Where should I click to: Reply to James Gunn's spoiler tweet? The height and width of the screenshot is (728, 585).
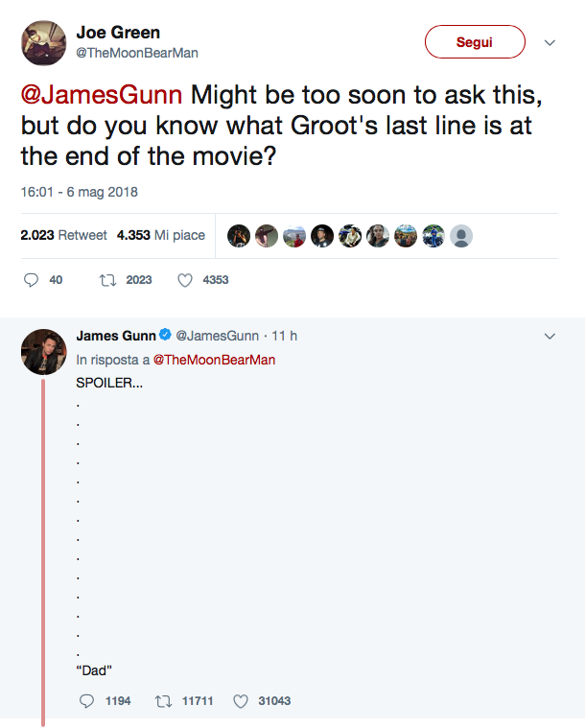(x=86, y=701)
